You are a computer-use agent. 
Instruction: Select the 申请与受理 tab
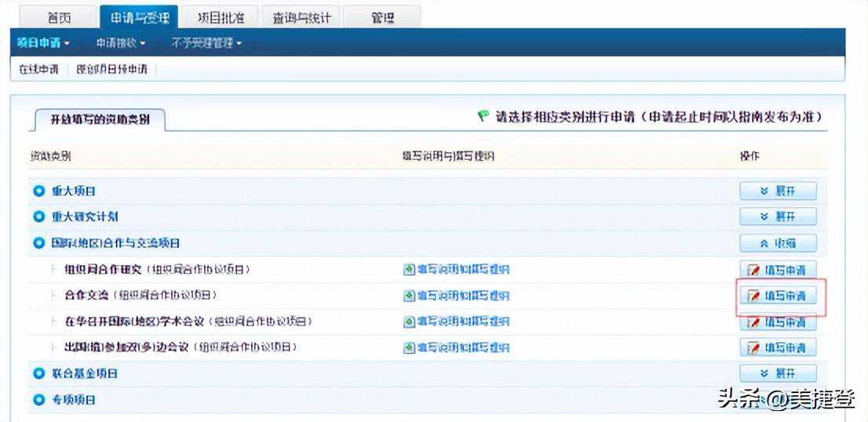coord(138,17)
